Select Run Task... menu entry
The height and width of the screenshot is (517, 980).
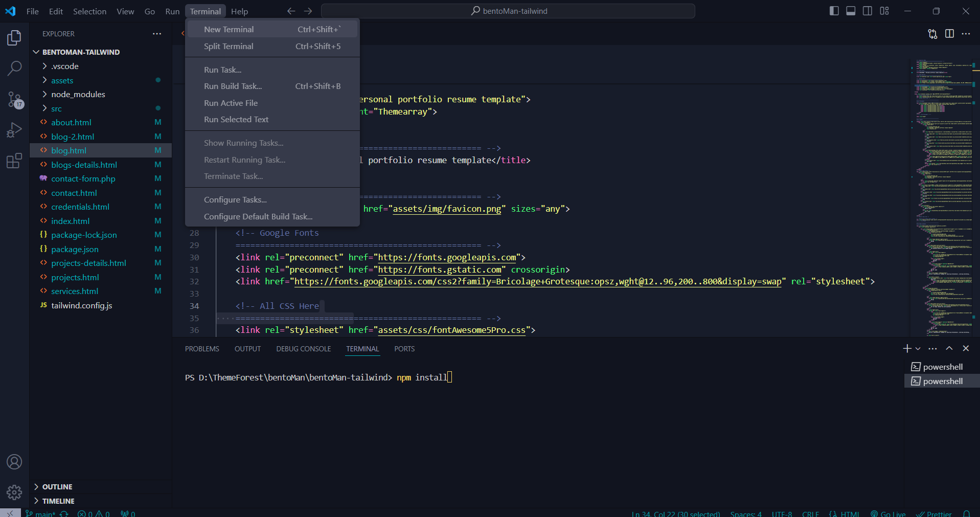pyautogui.click(x=272, y=70)
